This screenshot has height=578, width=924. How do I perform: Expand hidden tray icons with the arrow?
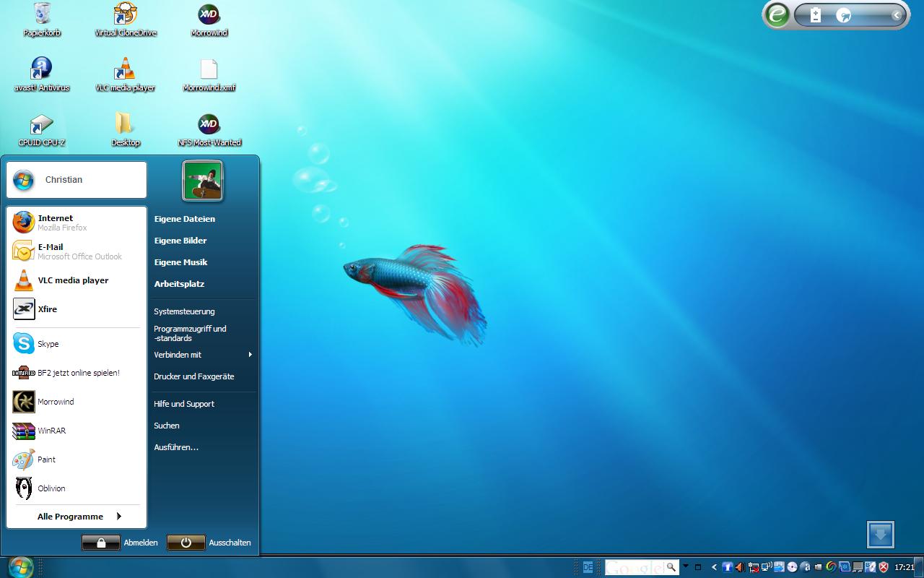715,567
